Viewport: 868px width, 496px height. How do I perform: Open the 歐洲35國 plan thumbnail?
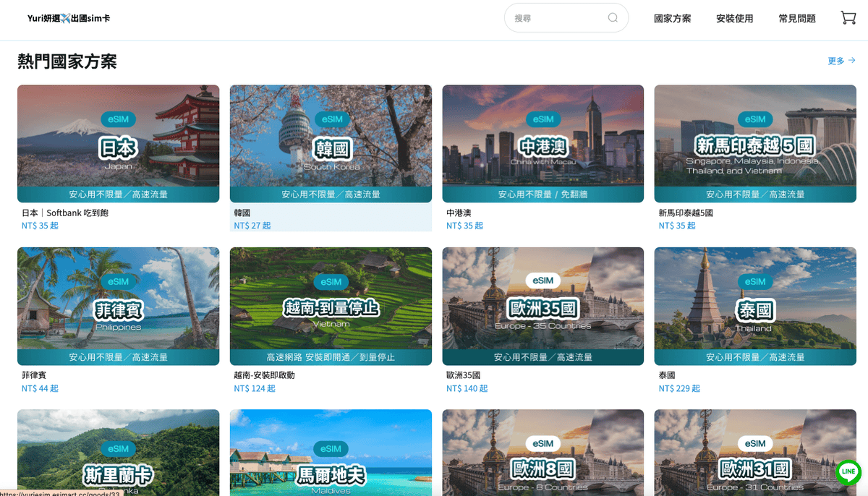(x=542, y=306)
